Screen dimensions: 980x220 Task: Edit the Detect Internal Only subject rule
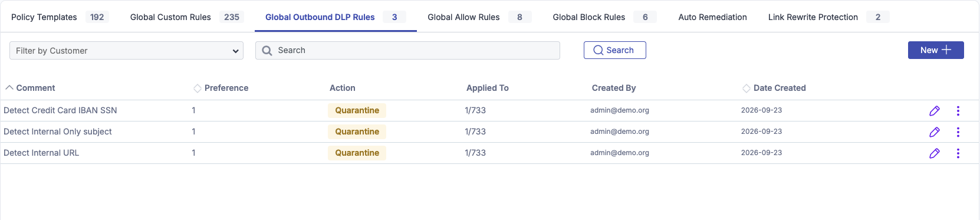point(935,132)
